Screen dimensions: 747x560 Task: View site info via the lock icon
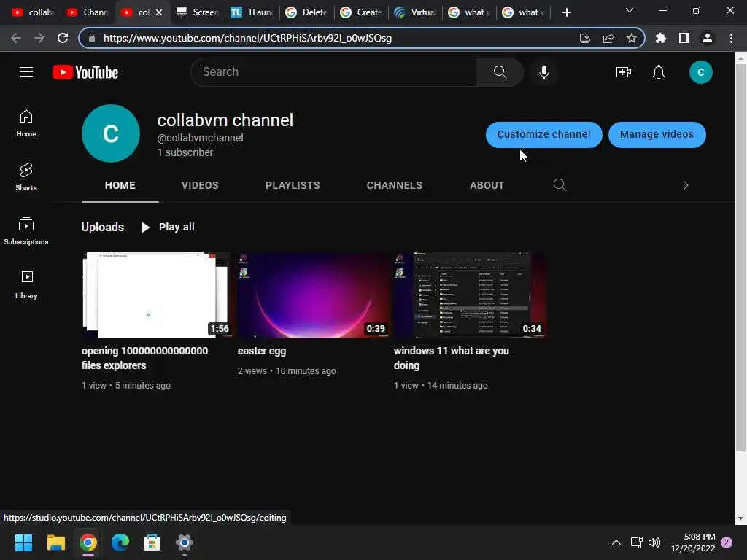coord(92,38)
